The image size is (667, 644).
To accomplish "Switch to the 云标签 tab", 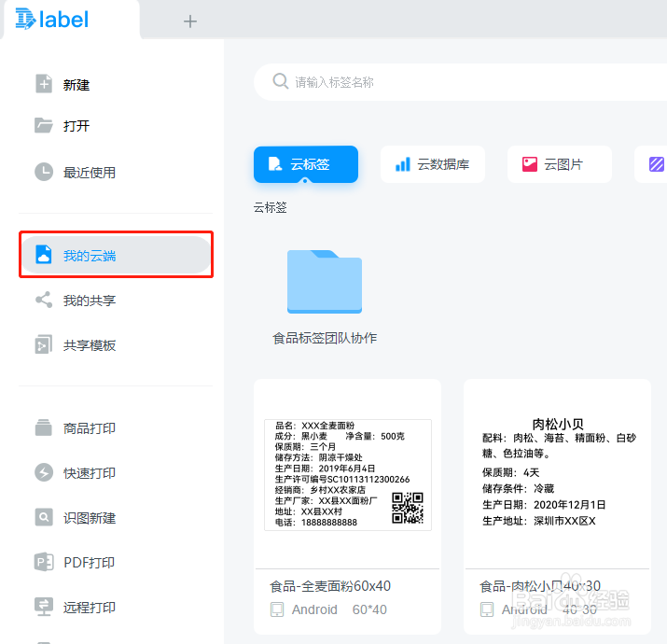I will click(x=306, y=164).
